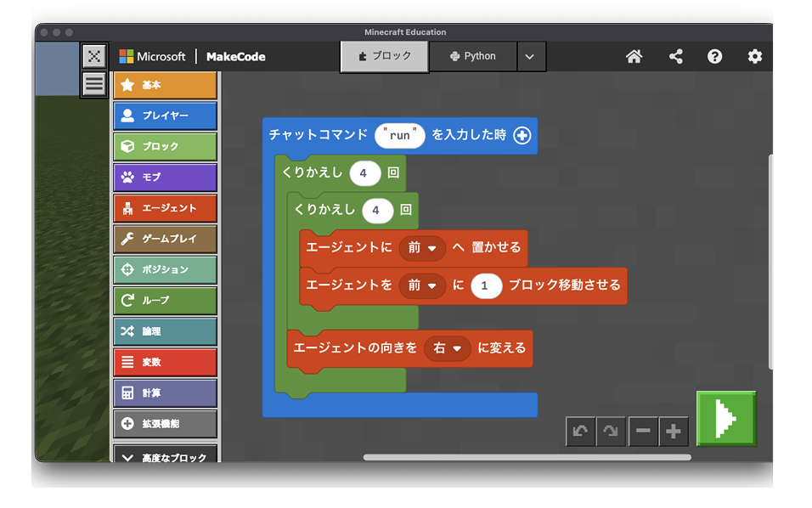Image resolution: width=812 pixels, height=508 pixels.
Task: Open the 右 dropdown on the turn block
Action: coord(448,348)
